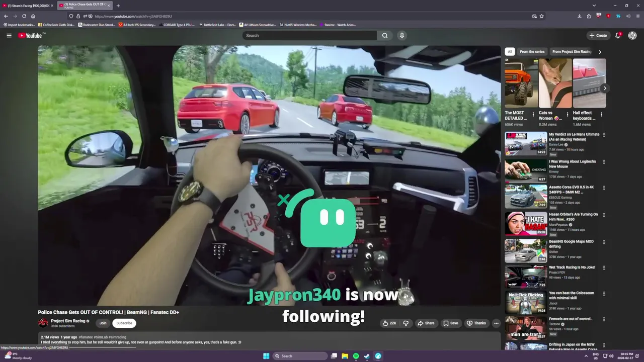
Task: Like the video with thumbs-up 22K
Action: [389, 323]
